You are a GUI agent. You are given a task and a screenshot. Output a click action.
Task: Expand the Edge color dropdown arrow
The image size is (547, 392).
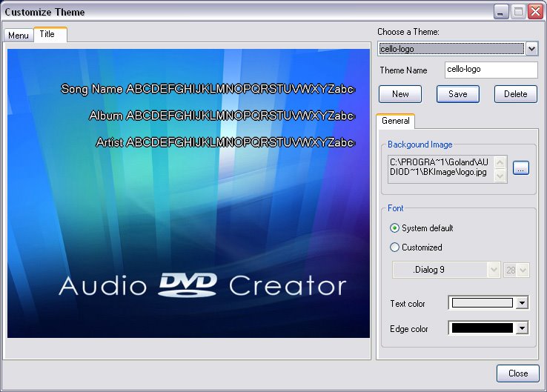pos(522,328)
